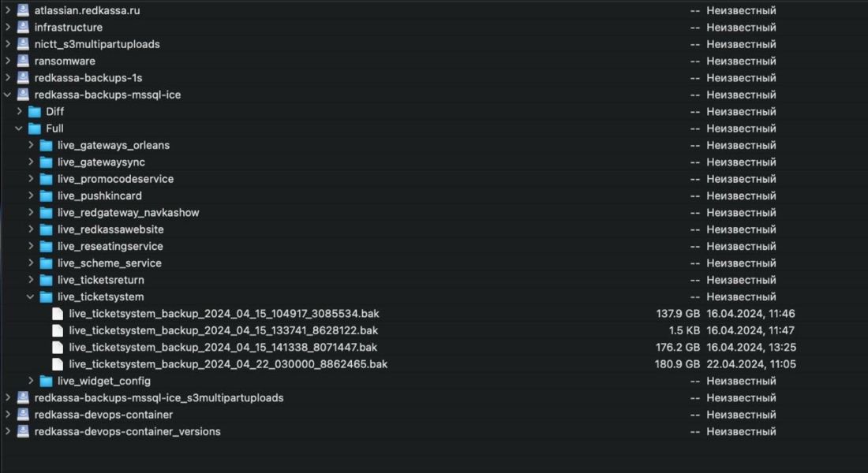Expand the redkassa-backups-1s bucket
Viewport: 868px width, 473px height.
pyautogui.click(x=8, y=78)
